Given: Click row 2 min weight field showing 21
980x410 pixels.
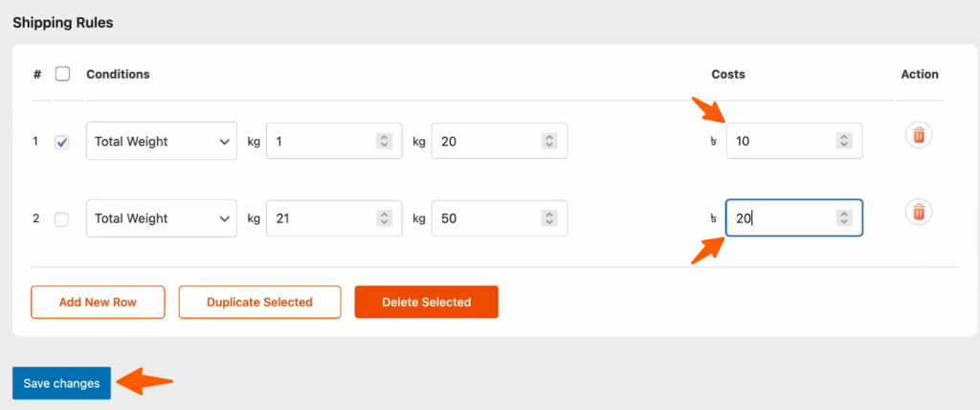Looking at the screenshot, I should click(319, 218).
